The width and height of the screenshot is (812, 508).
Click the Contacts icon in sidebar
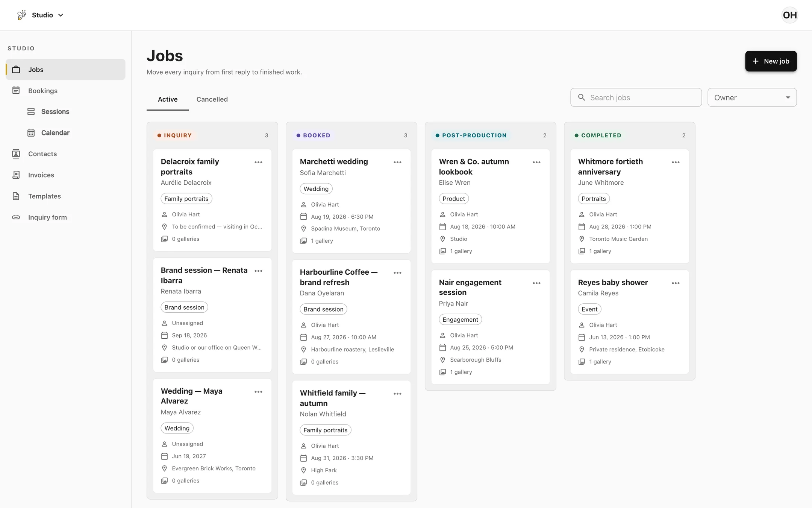tap(16, 154)
